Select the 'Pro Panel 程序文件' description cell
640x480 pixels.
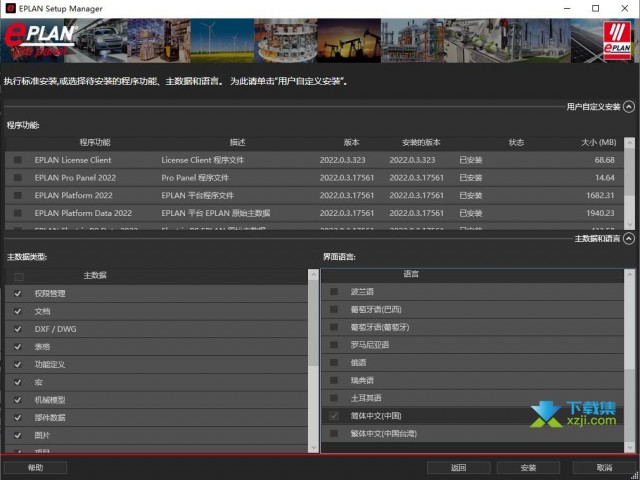195,178
